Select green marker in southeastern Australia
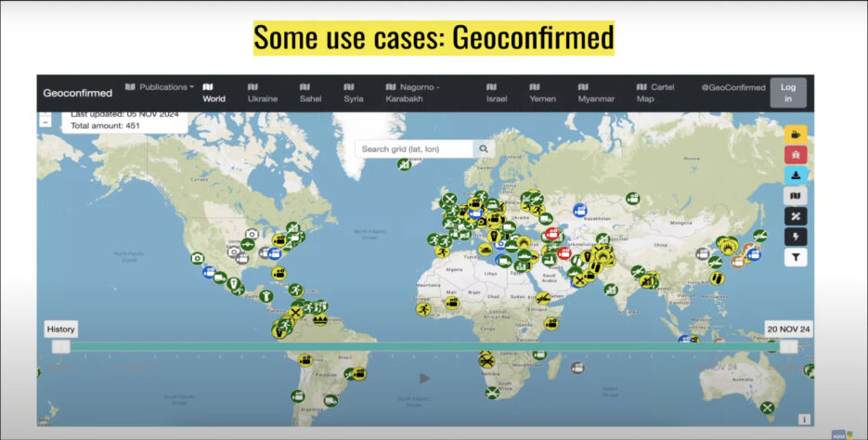Image resolution: width=868 pixels, height=440 pixels. coord(767,408)
